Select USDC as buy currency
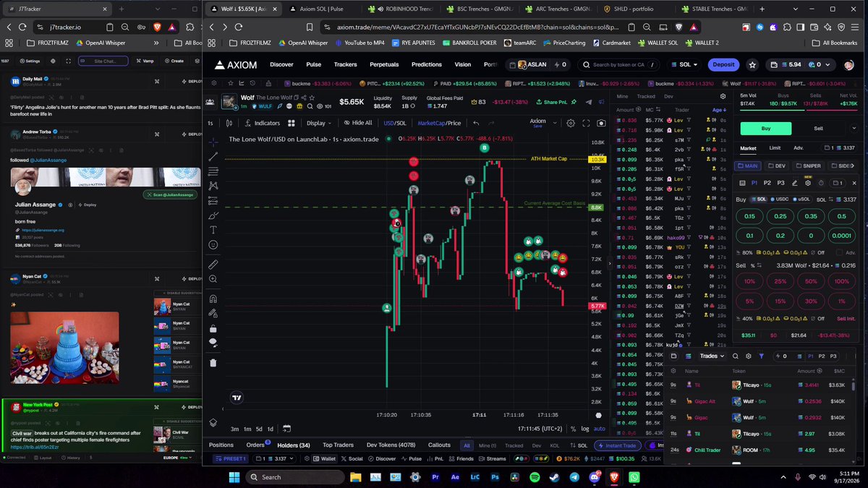Screen dimensions: 868x488 coord(780,200)
